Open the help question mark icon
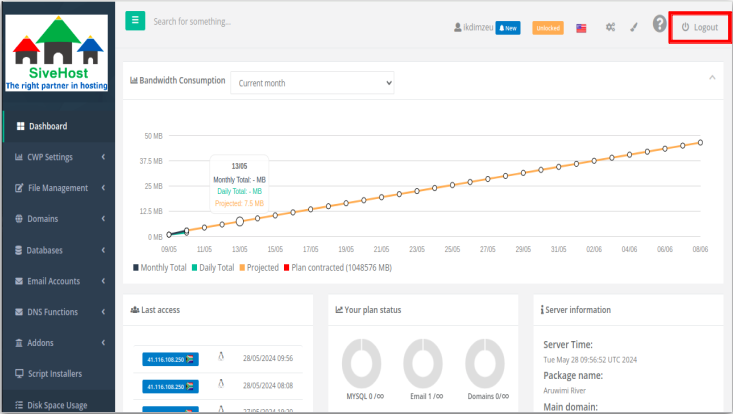 pyautogui.click(x=660, y=24)
